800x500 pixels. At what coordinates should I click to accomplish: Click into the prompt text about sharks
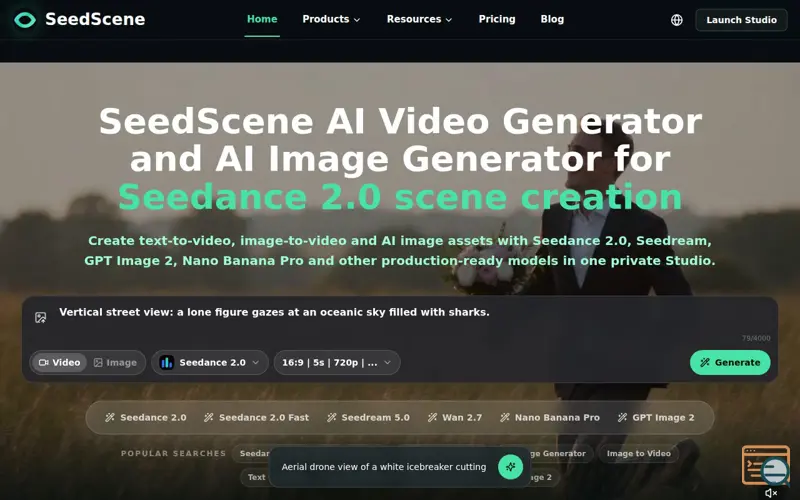[x=274, y=312]
